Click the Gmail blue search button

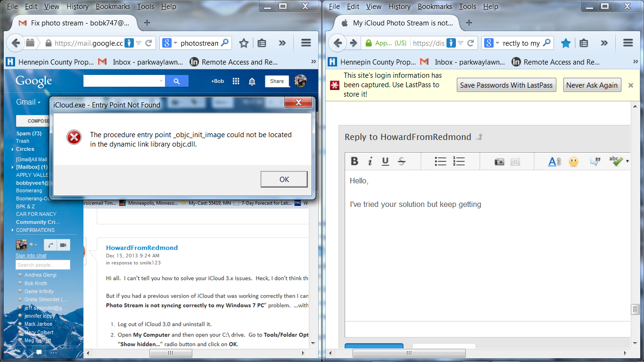177,81
